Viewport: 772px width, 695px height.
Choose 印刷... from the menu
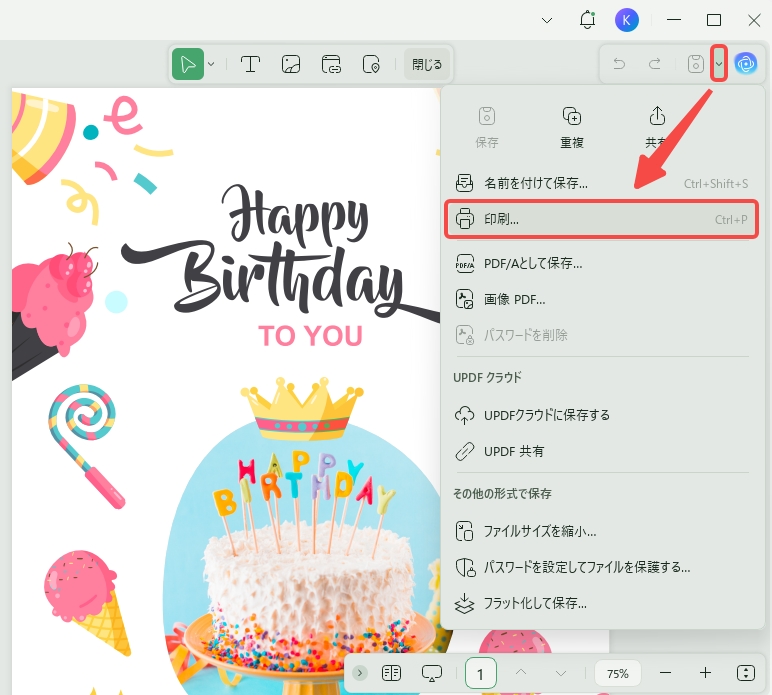(601, 219)
